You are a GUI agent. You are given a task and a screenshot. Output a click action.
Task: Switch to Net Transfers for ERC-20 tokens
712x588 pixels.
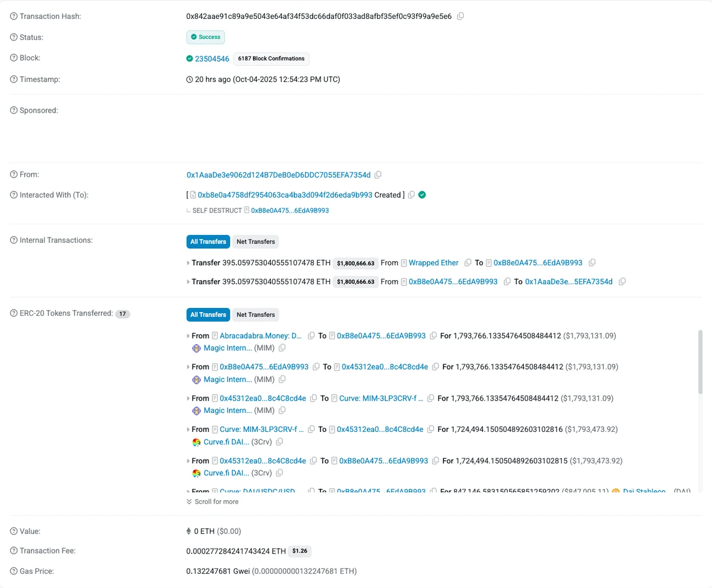[x=256, y=314]
